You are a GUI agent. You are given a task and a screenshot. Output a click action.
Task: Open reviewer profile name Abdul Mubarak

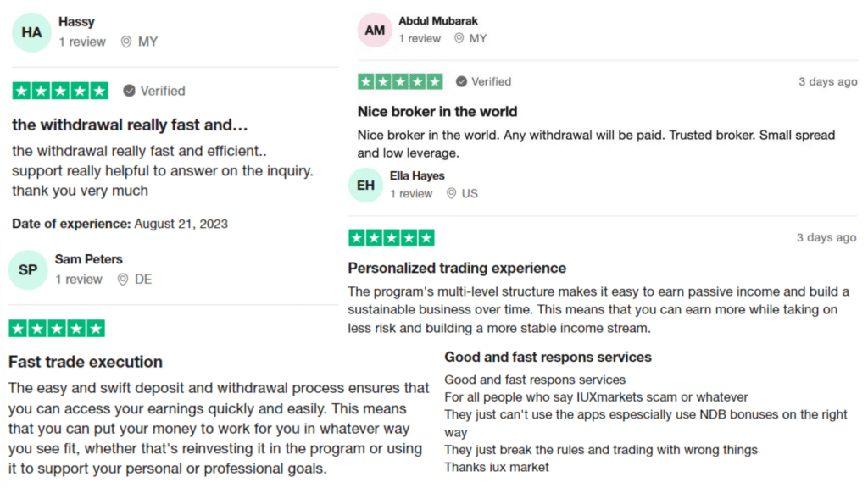click(x=438, y=21)
